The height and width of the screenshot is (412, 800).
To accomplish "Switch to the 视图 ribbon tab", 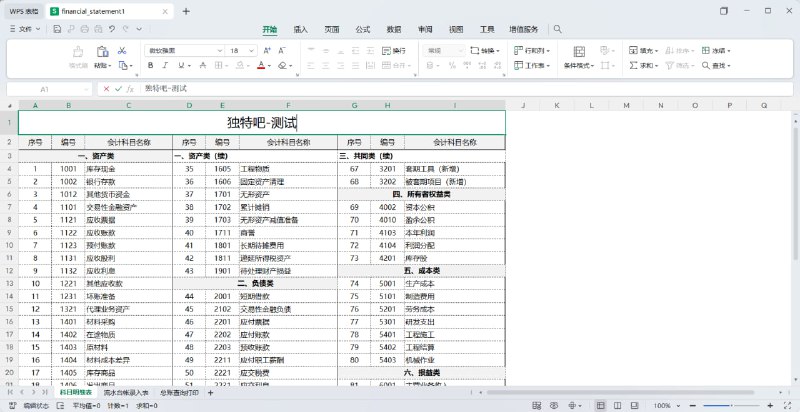I will pyautogui.click(x=456, y=30).
